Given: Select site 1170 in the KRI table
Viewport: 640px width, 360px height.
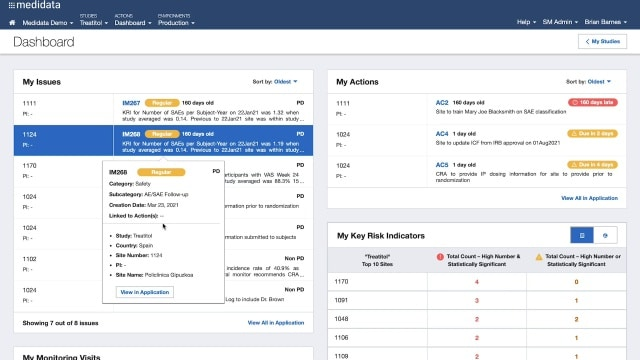Looking at the screenshot, I should pos(341,282).
